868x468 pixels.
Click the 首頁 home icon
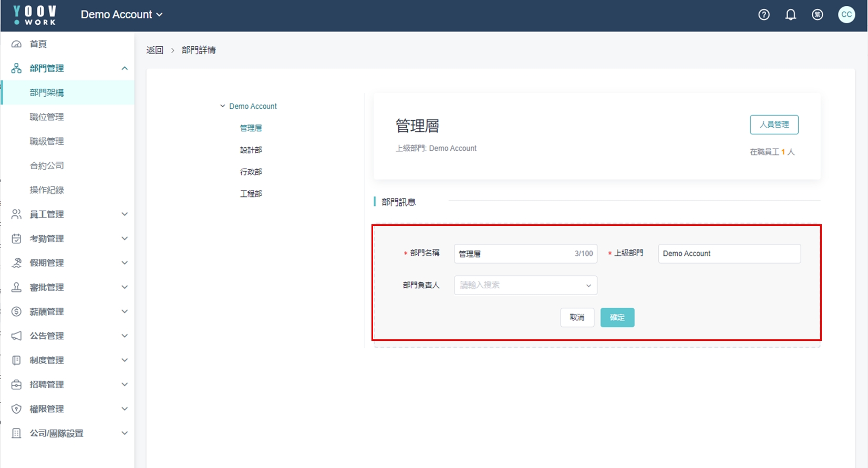point(17,44)
